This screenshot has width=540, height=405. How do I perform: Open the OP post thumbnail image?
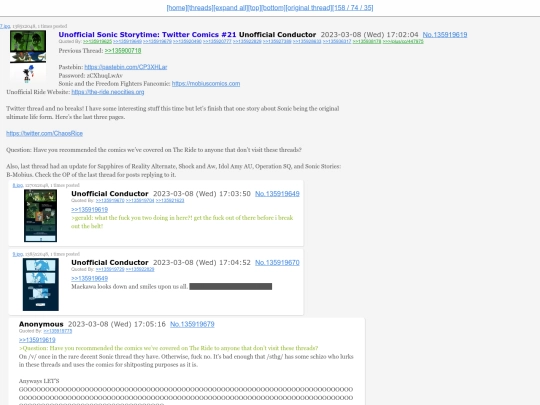tap(28, 56)
